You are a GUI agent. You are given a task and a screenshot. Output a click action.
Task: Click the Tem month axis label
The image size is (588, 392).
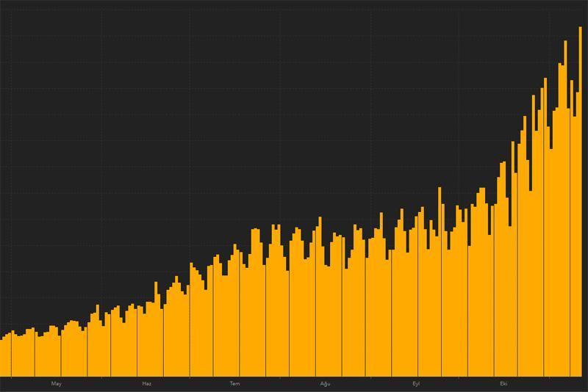(234, 383)
